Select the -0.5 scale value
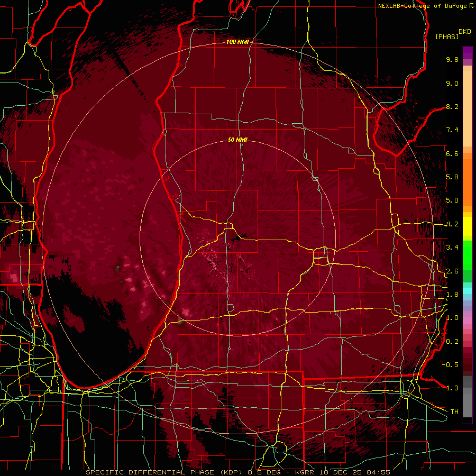The image size is (476, 476). click(x=450, y=364)
